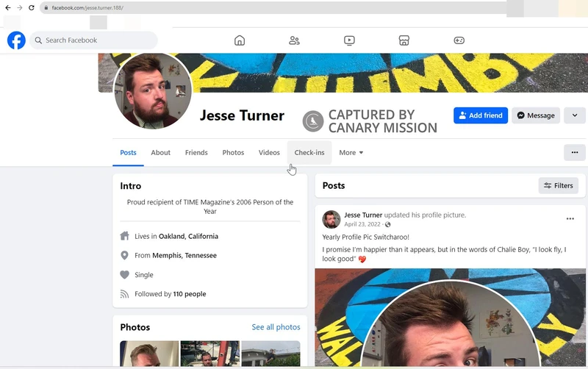Image resolution: width=588 pixels, height=369 pixels.
Task: Click the 'Yearly Profile Pic Switcharoo!' text
Action: pyautogui.click(x=365, y=237)
